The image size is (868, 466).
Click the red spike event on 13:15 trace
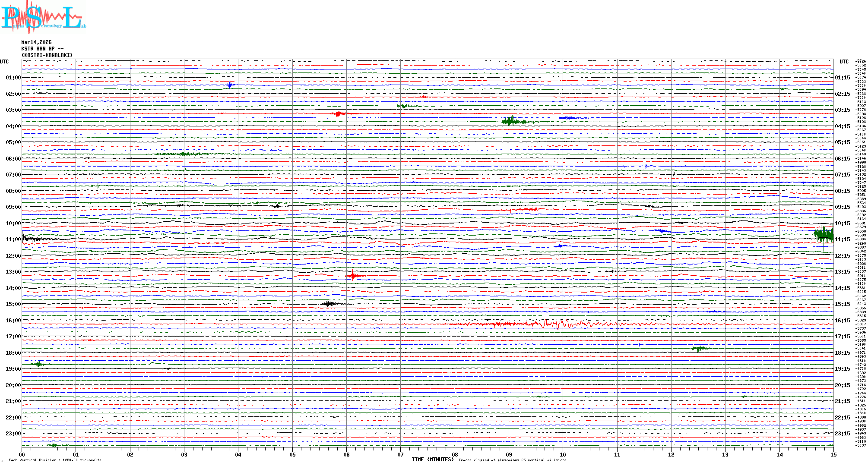tap(353, 275)
